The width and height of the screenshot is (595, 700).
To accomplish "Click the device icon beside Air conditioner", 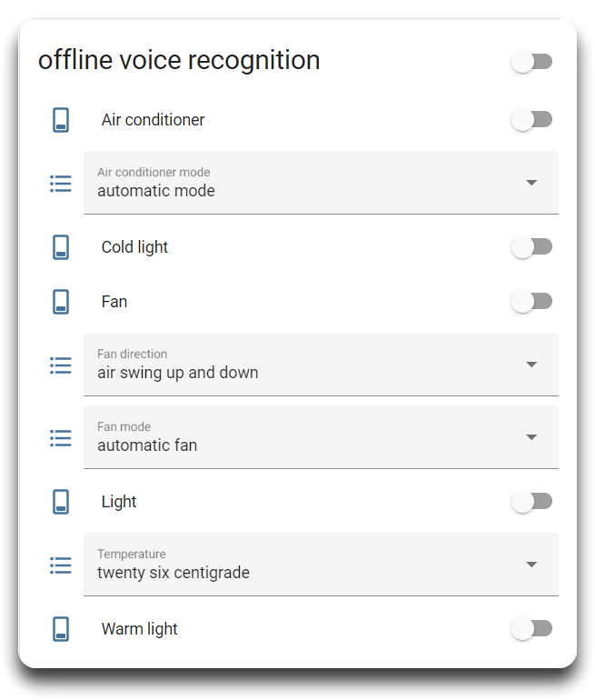I will (61, 120).
